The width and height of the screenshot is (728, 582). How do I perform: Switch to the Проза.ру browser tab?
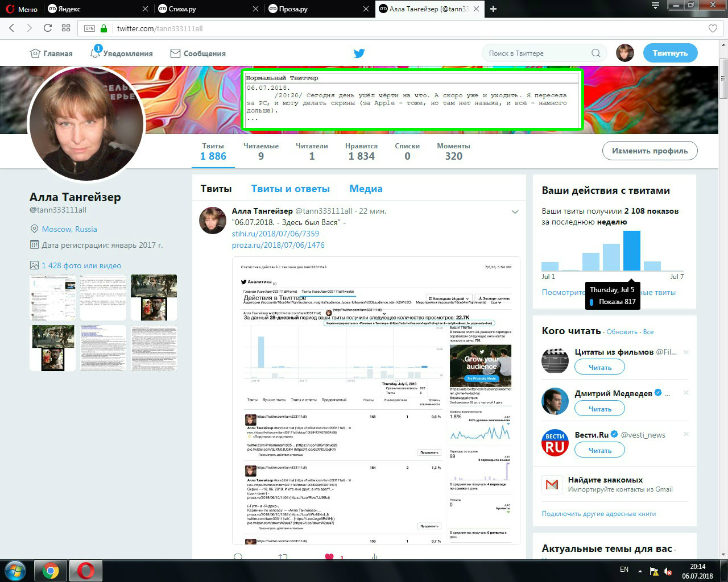[x=317, y=9]
